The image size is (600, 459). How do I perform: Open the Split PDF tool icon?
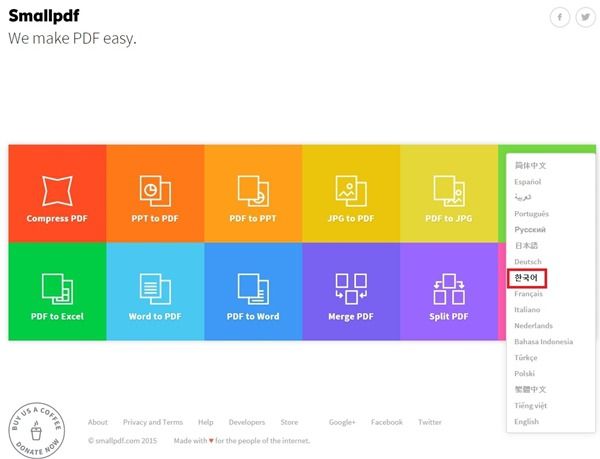(x=449, y=289)
